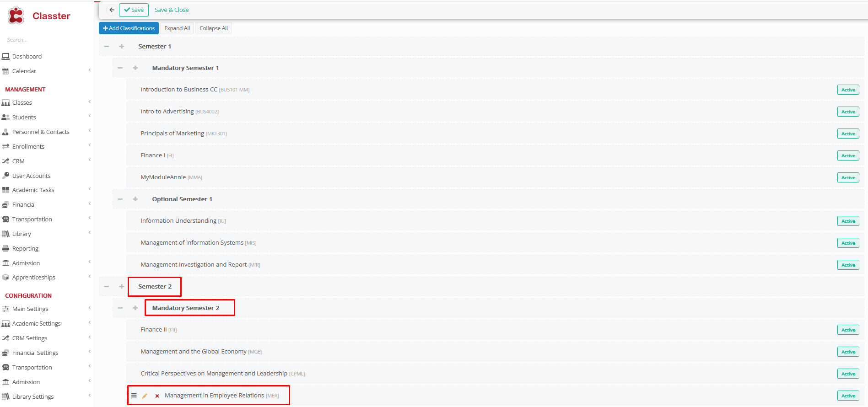The image size is (868, 407).
Task: Click Add Classifications button
Action: (x=129, y=28)
